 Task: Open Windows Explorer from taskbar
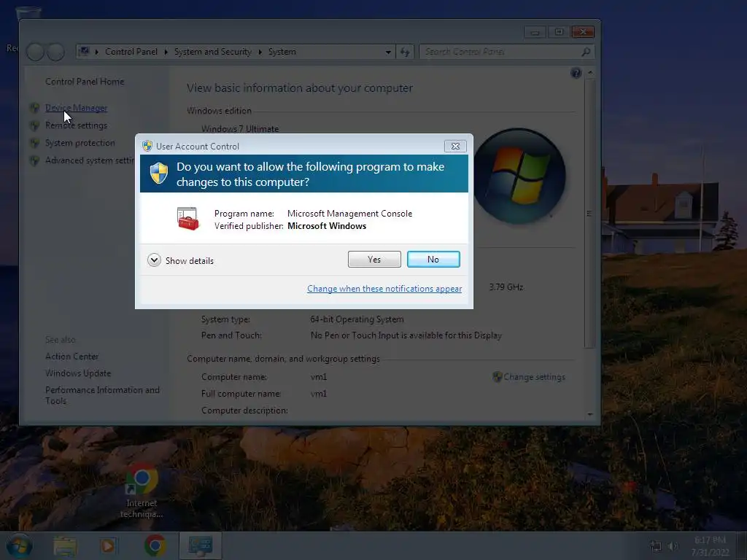click(x=65, y=545)
